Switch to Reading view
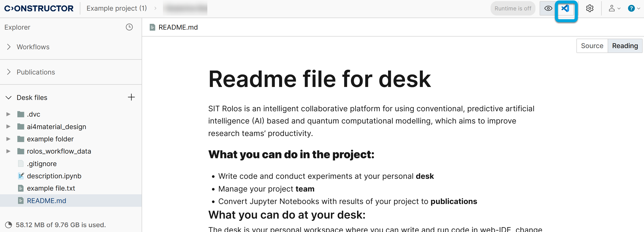644x232 pixels. click(x=625, y=46)
